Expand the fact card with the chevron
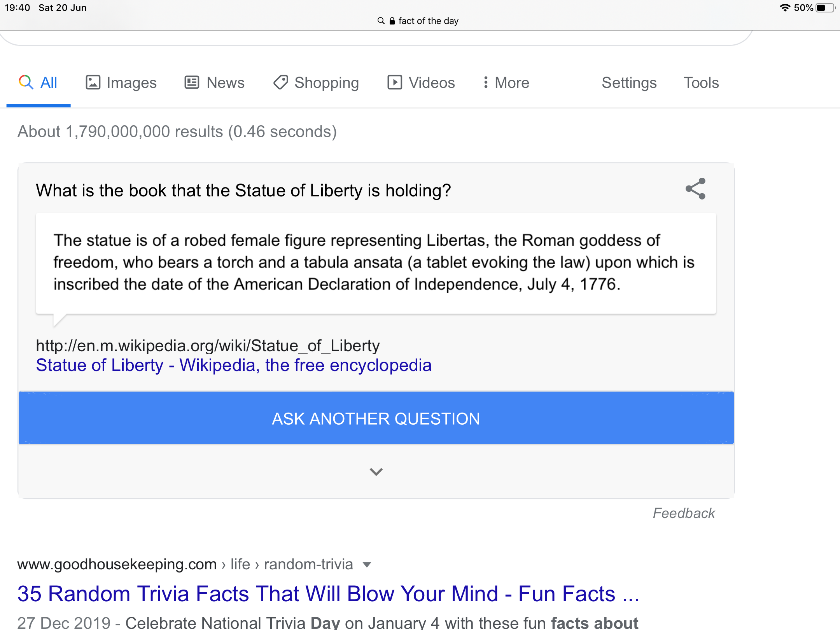Image resolution: width=840 pixels, height=630 pixels. click(x=376, y=472)
